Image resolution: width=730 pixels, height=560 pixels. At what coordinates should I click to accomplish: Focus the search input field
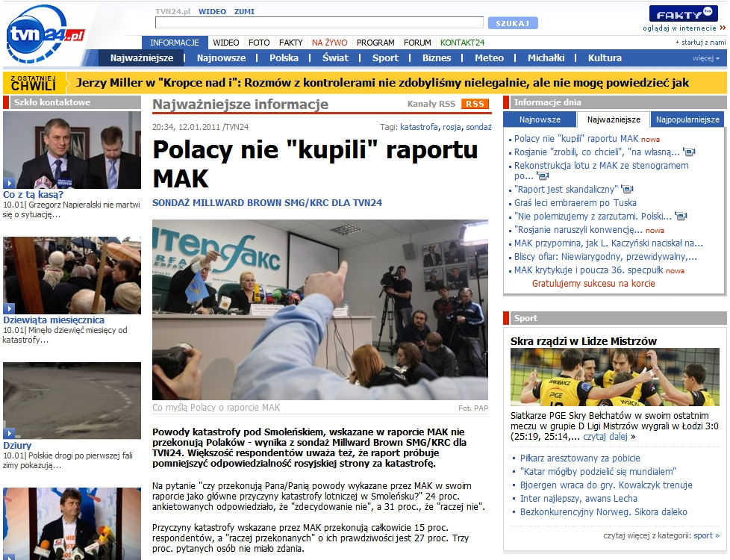[319, 23]
